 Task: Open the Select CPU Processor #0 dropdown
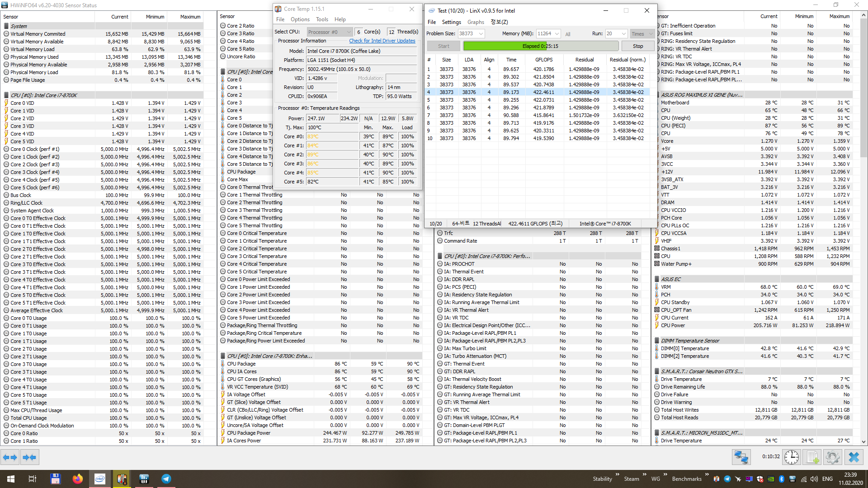[330, 32]
